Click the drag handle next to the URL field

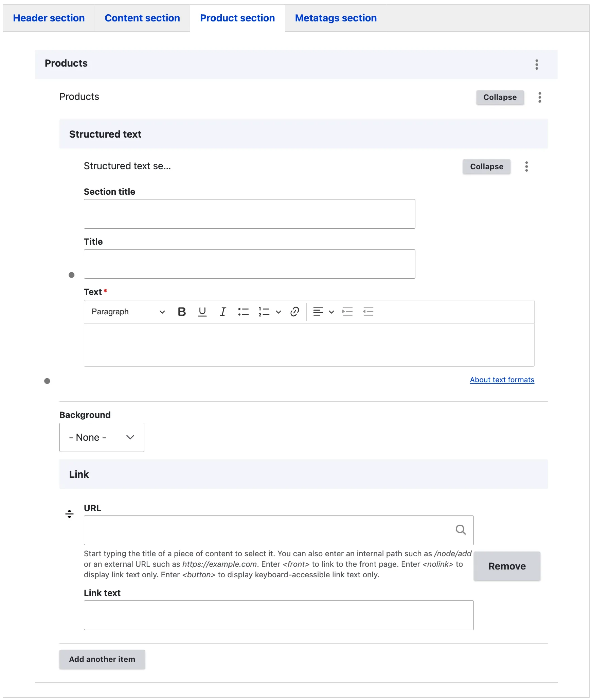69,514
